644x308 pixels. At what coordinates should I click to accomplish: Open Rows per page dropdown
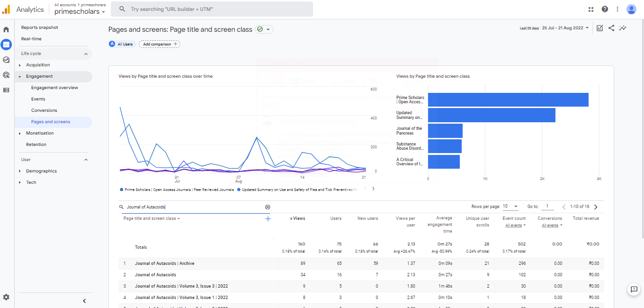pos(510,207)
